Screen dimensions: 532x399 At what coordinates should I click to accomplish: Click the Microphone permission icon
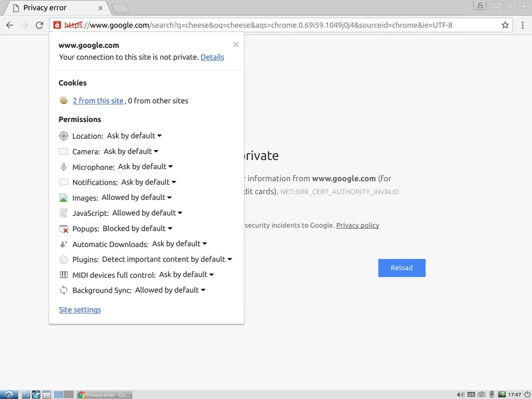tap(63, 167)
